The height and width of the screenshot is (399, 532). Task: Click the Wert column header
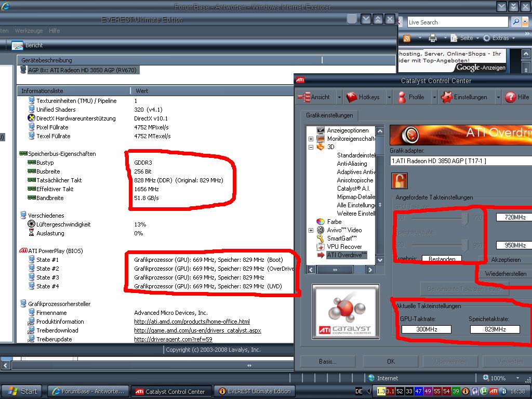(x=212, y=91)
